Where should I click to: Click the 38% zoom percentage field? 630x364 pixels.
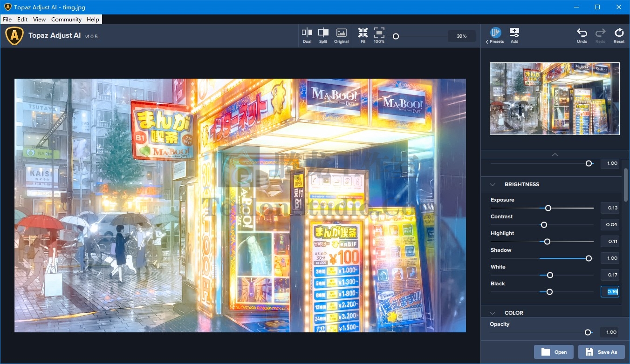pos(461,36)
